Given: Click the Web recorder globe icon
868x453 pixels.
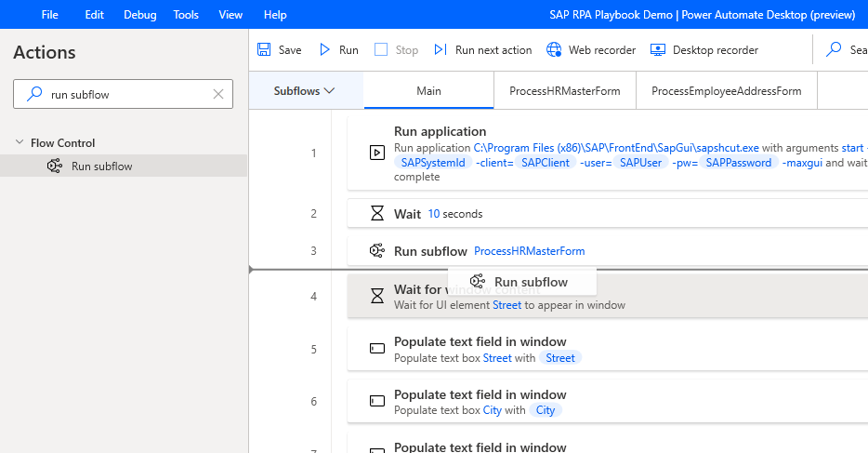Looking at the screenshot, I should click(x=554, y=50).
